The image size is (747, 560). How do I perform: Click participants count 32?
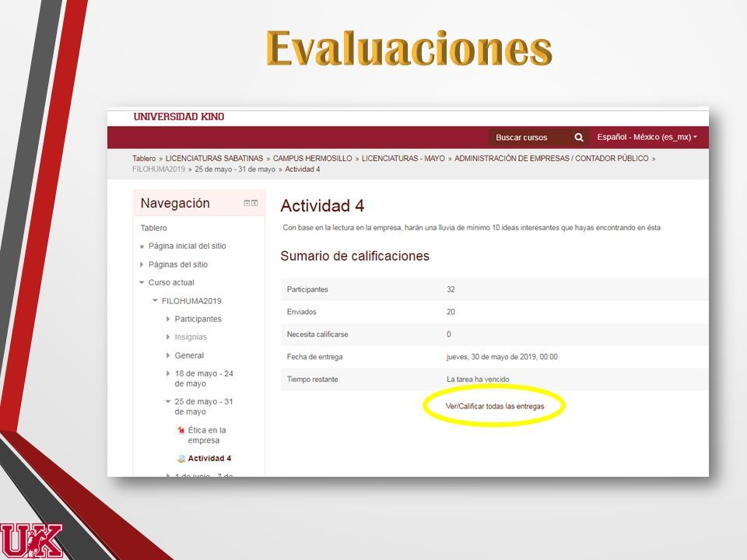coord(451,289)
